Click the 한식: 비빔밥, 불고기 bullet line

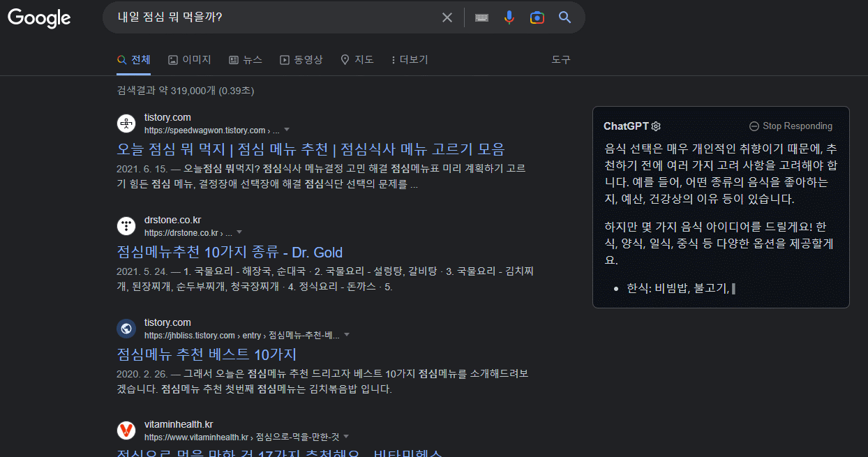(x=678, y=288)
